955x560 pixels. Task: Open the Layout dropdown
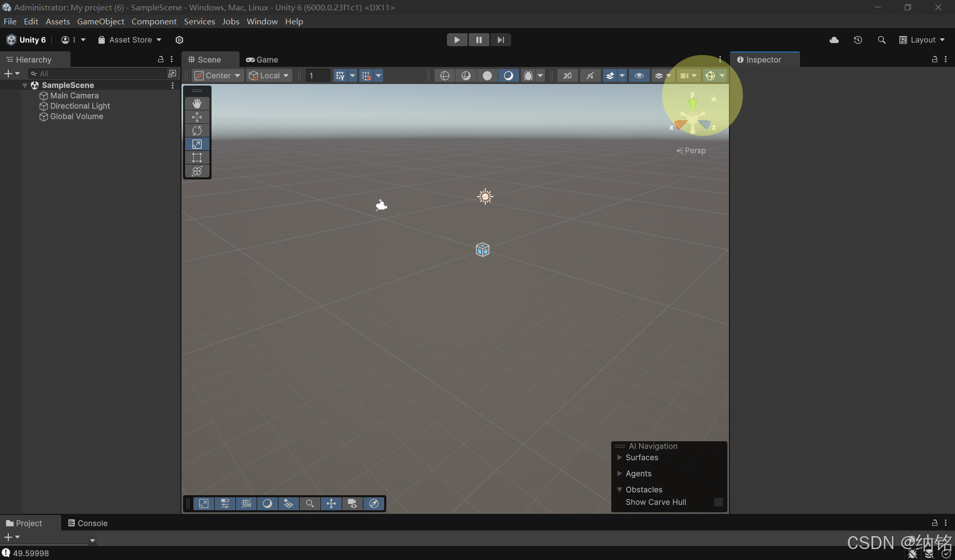coord(922,39)
